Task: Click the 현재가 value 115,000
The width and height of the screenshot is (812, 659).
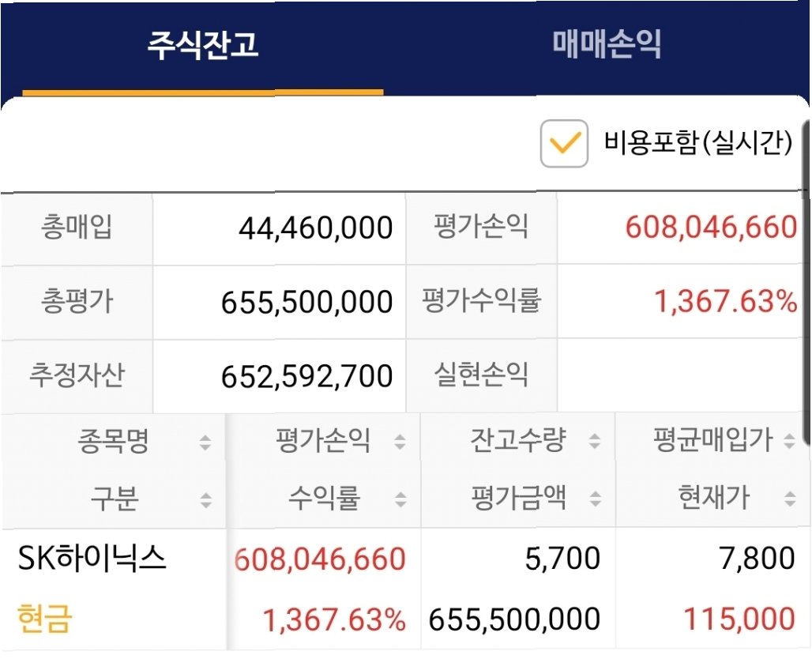Action: 739,619
